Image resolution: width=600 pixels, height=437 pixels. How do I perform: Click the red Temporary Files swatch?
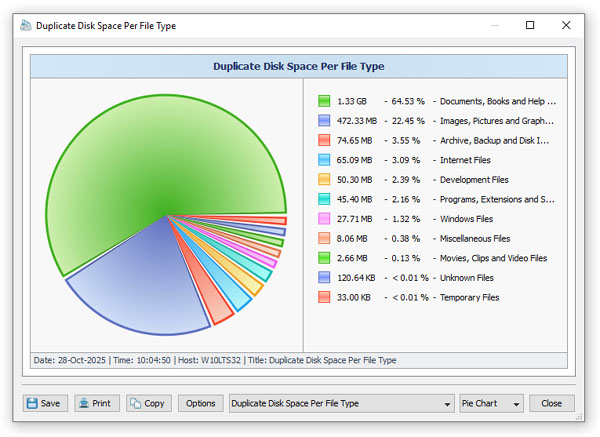324,297
